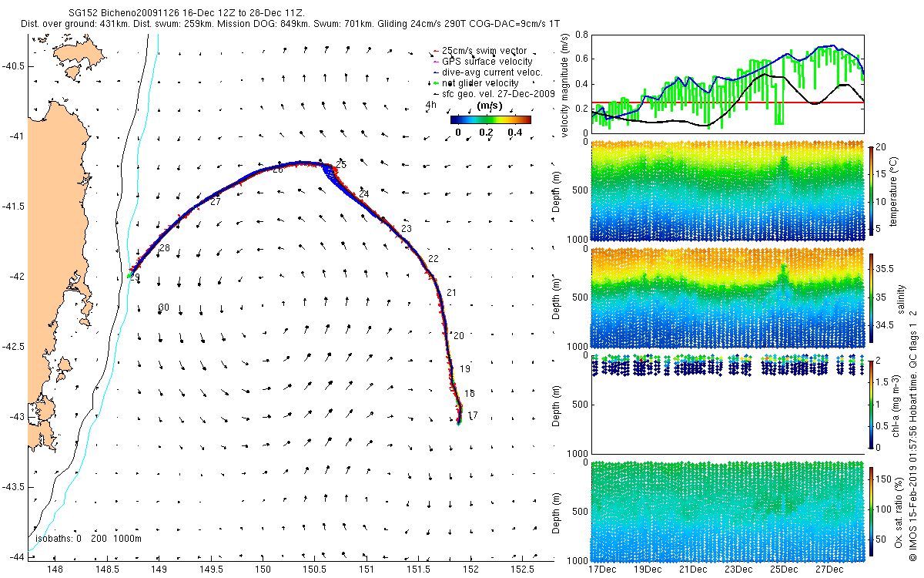Viewport: 924px width, 578px height.
Task: Click the '4h' label on the map
Action: (430, 104)
